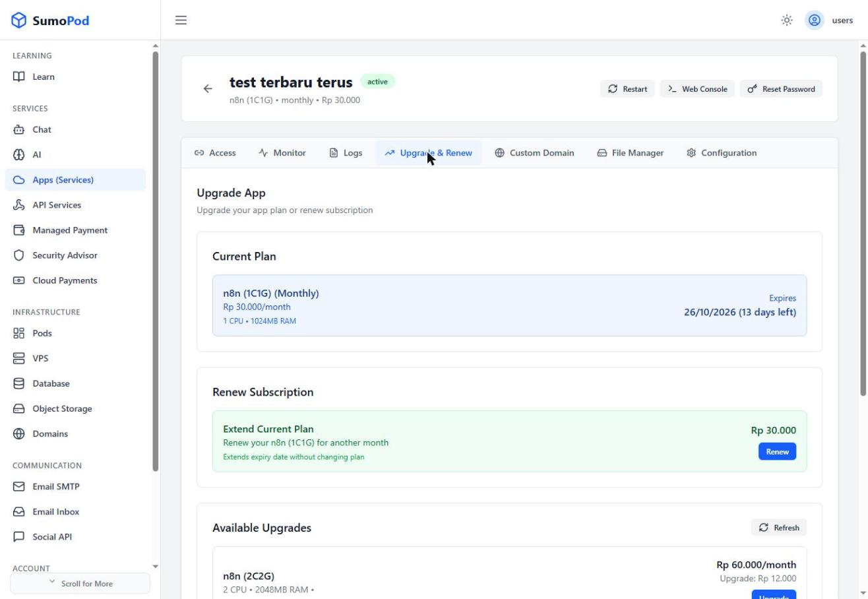Open the Configuration tab

722,152
